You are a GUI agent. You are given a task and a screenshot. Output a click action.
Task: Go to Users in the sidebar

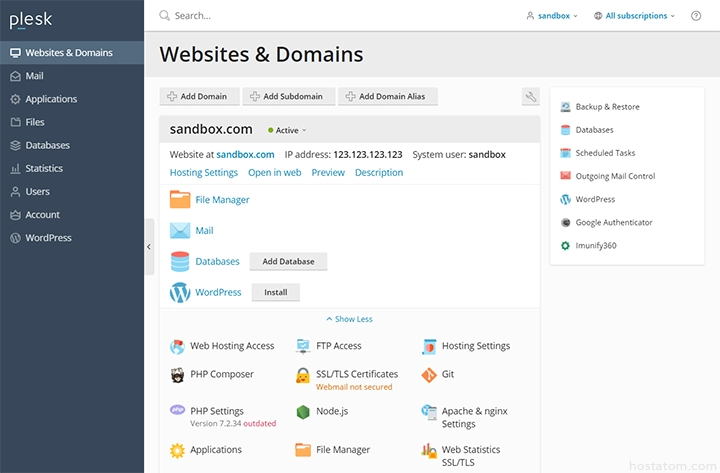click(x=72, y=191)
